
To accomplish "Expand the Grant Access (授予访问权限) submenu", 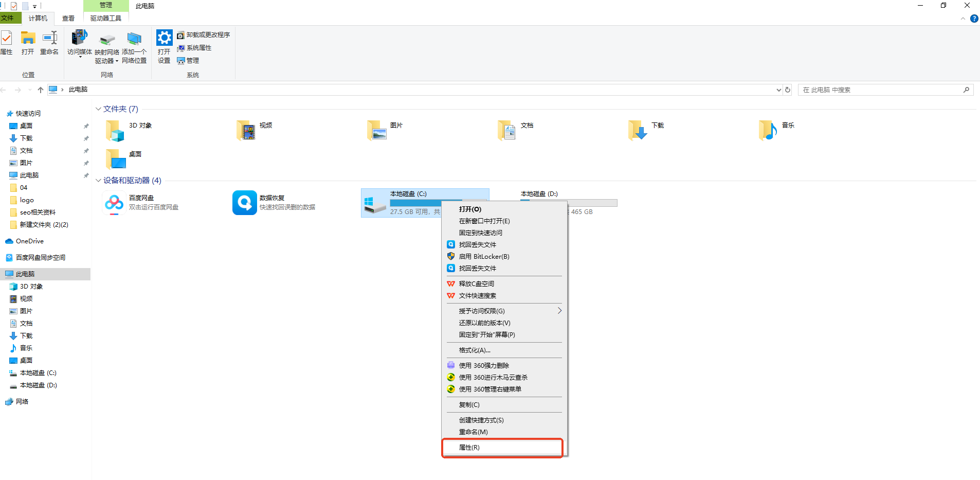I will coord(559,311).
